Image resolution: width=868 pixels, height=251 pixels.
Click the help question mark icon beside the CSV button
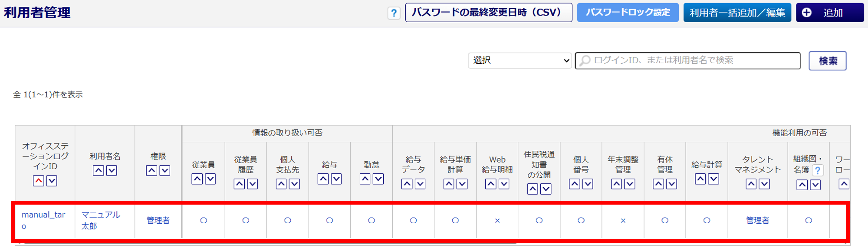click(x=394, y=13)
